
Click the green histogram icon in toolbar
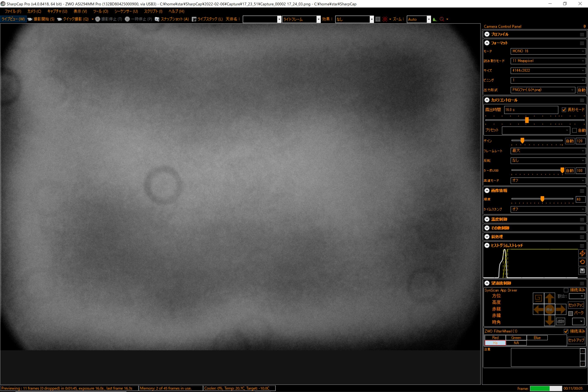[x=435, y=19]
